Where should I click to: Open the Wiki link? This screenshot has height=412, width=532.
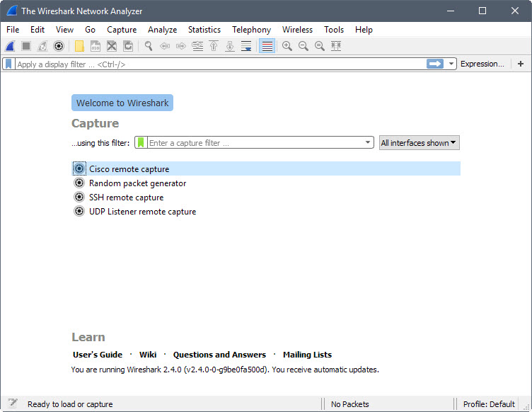148,355
